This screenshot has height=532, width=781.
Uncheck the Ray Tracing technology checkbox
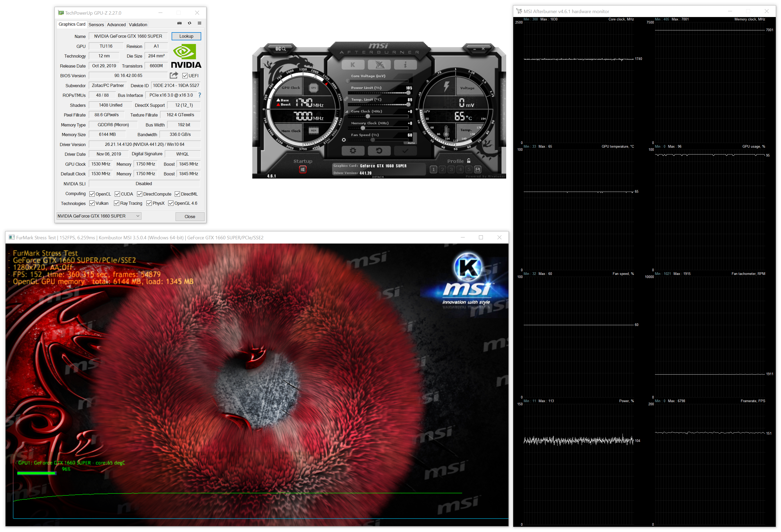(x=117, y=203)
